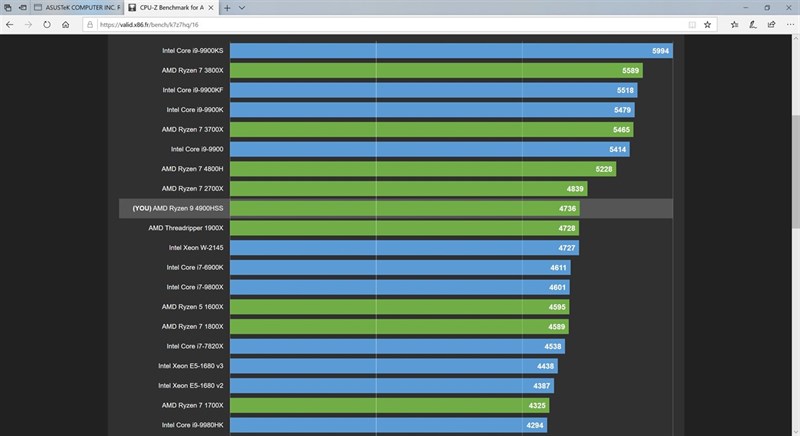Image resolution: width=800 pixels, height=436 pixels.
Task: Click the Intel Core i9-9900KS bar
Action: tap(451, 50)
